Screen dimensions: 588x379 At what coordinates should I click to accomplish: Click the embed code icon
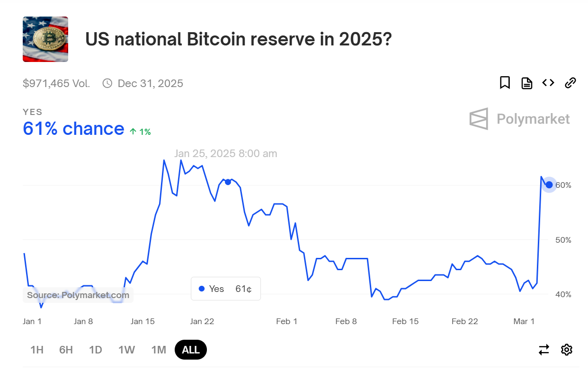(548, 83)
